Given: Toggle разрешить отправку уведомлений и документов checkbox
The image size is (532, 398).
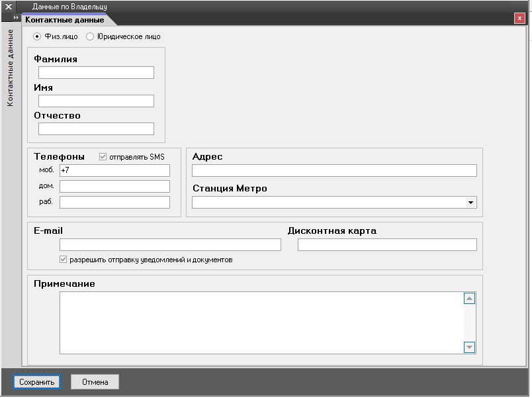Looking at the screenshot, I should click(64, 260).
